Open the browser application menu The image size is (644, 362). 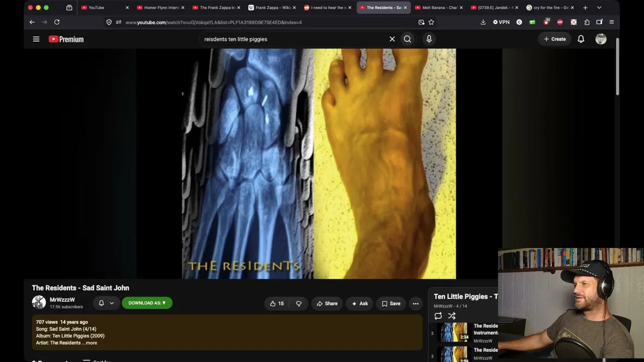[611, 22]
